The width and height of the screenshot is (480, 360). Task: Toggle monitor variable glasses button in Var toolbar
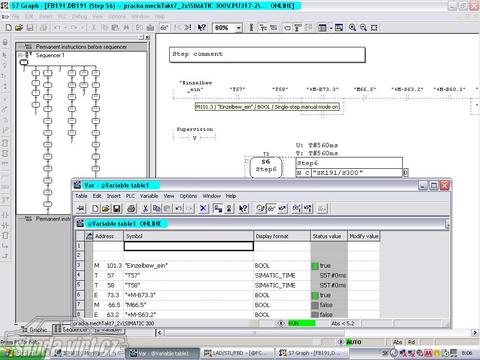point(272,209)
